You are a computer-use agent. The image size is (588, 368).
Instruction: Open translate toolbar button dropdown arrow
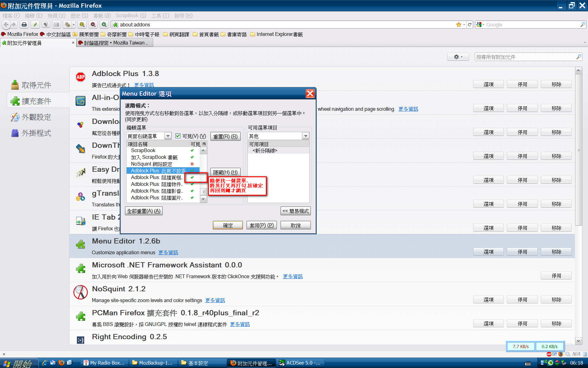(73, 25)
